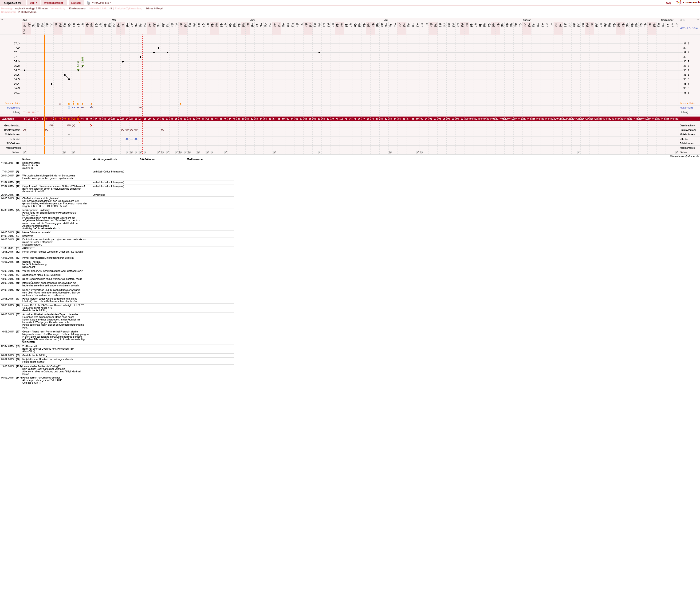The width and height of the screenshot is (700, 609).
Task: Click the LH/SST test marker on cycle day 26
Action: 136,139
